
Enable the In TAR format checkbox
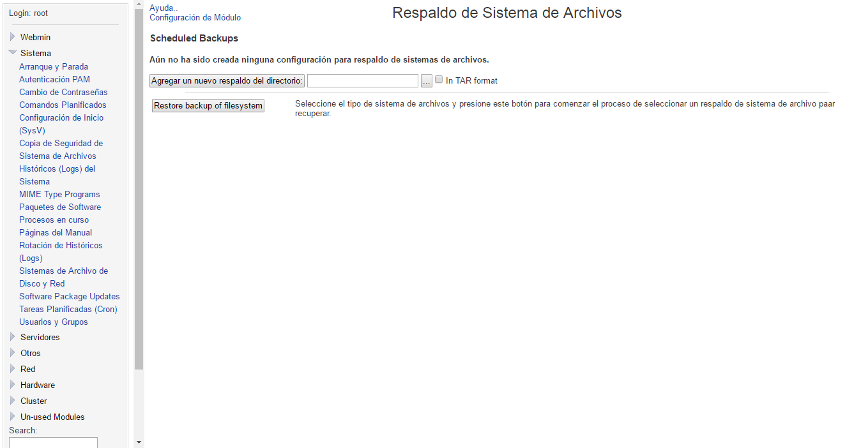439,80
